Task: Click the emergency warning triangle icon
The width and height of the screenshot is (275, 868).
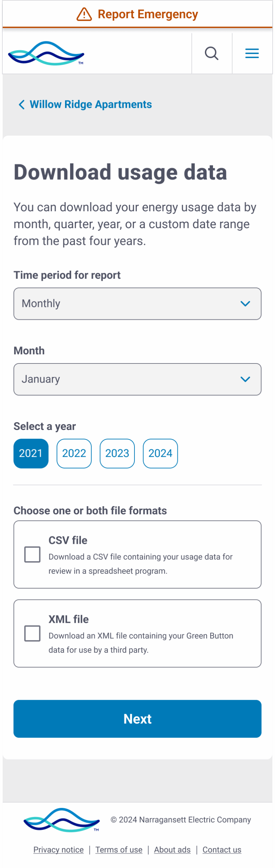Action: 84,14
